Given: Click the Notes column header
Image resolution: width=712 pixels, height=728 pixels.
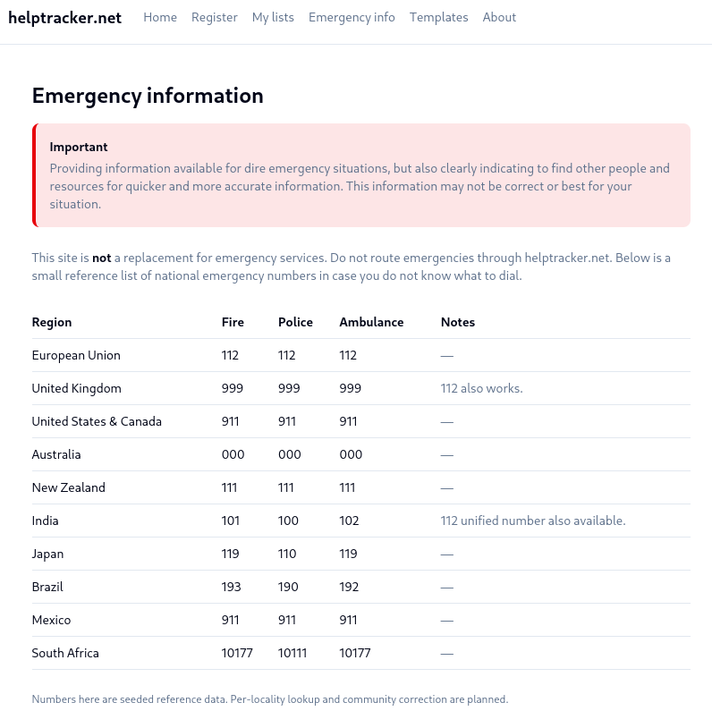Looking at the screenshot, I should click(x=457, y=322).
